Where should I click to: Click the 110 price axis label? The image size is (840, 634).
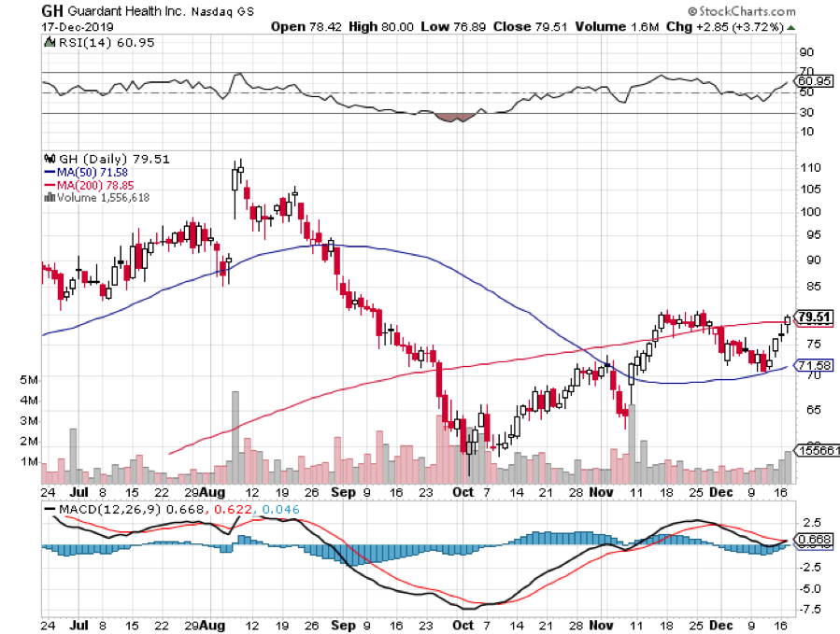(x=810, y=167)
